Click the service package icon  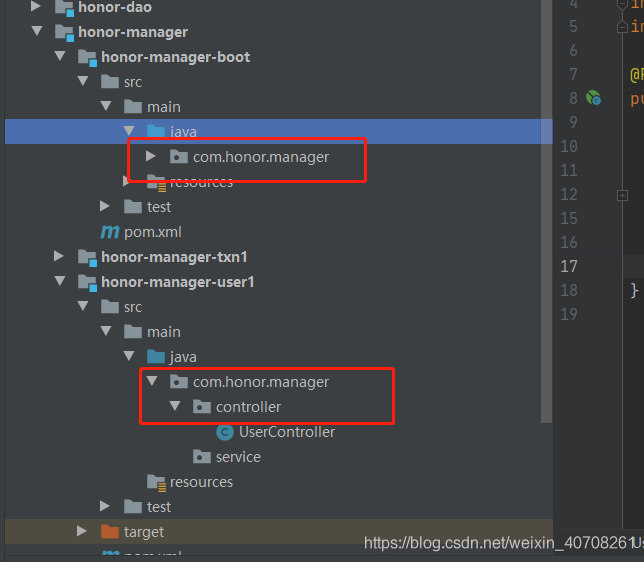coord(202,457)
